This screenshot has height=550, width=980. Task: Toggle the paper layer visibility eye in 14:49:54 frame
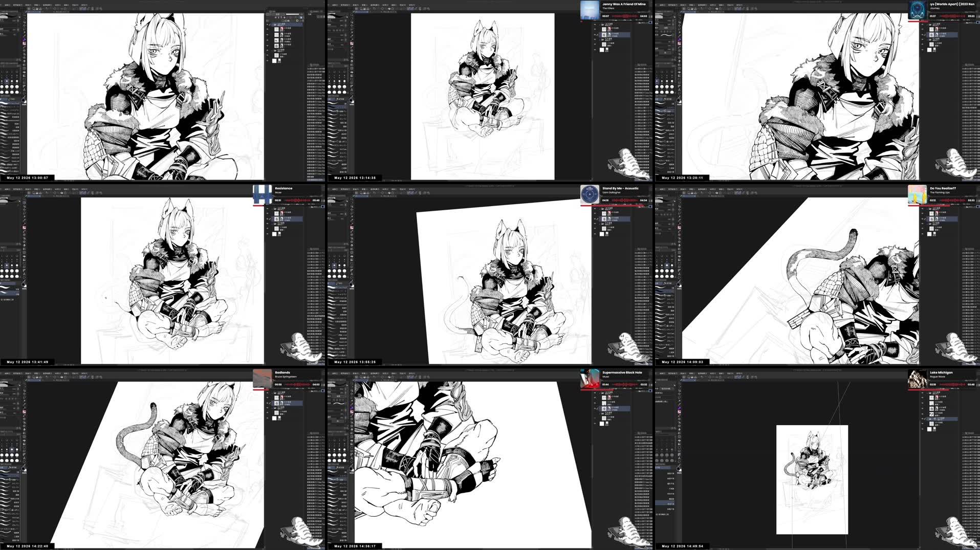coord(922,429)
